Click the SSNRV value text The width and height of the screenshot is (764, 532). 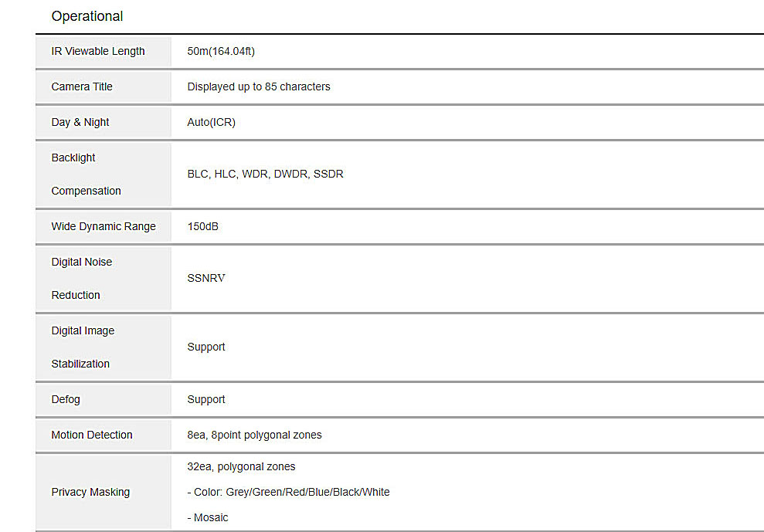(206, 278)
